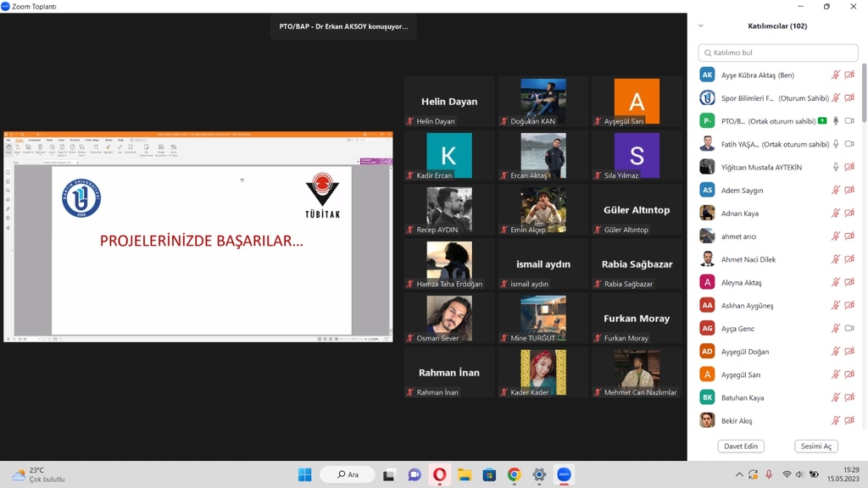This screenshot has height=488, width=868.
Task: Click the 'Katılımcı bul' search field
Action: (x=777, y=53)
